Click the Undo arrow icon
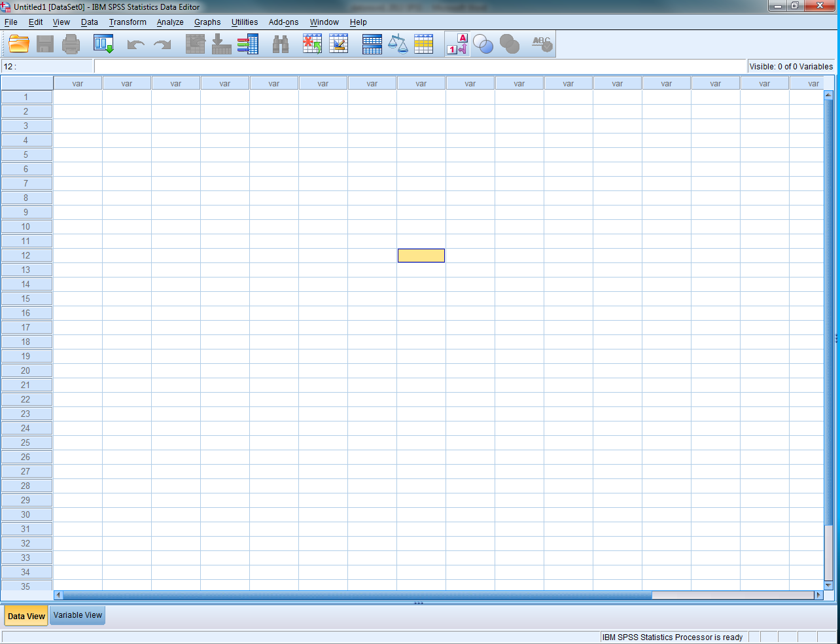This screenshot has width=840, height=644. 135,45
